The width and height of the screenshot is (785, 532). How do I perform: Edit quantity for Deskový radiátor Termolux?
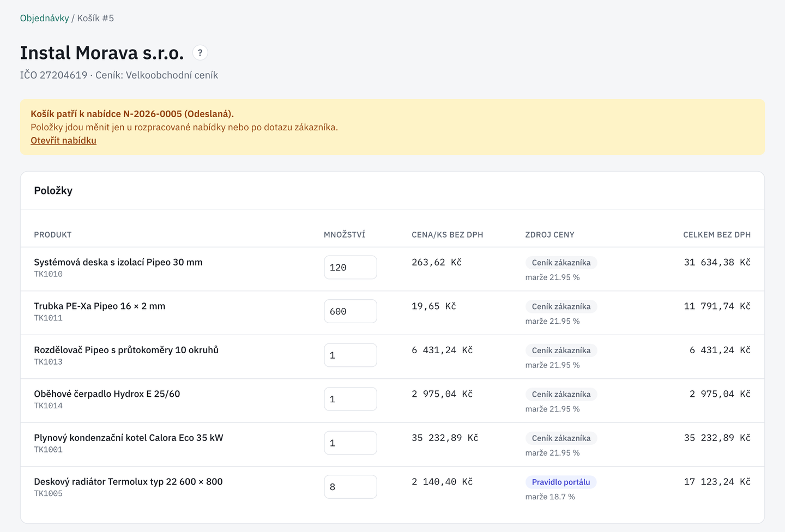[x=351, y=487]
